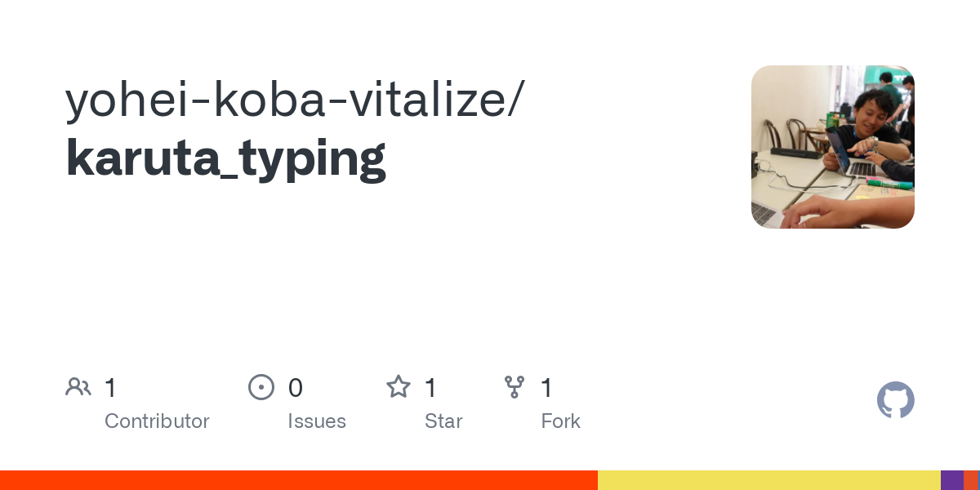Click the orange language bar segment
This screenshot has height=490, width=980.
coord(299,480)
